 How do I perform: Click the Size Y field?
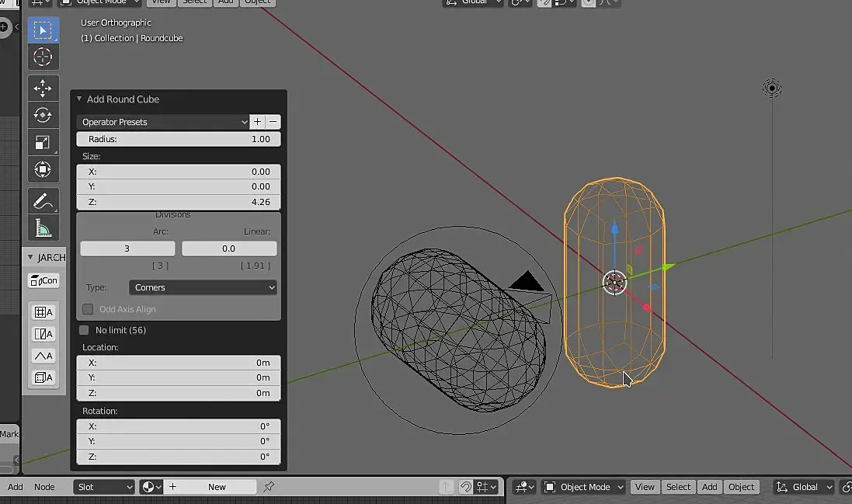tap(179, 187)
